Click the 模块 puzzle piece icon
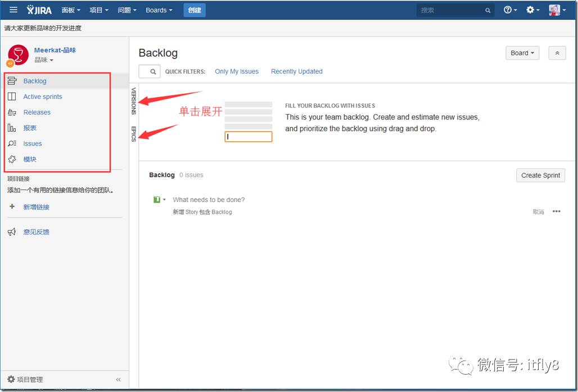The image size is (578, 392). 12,159
